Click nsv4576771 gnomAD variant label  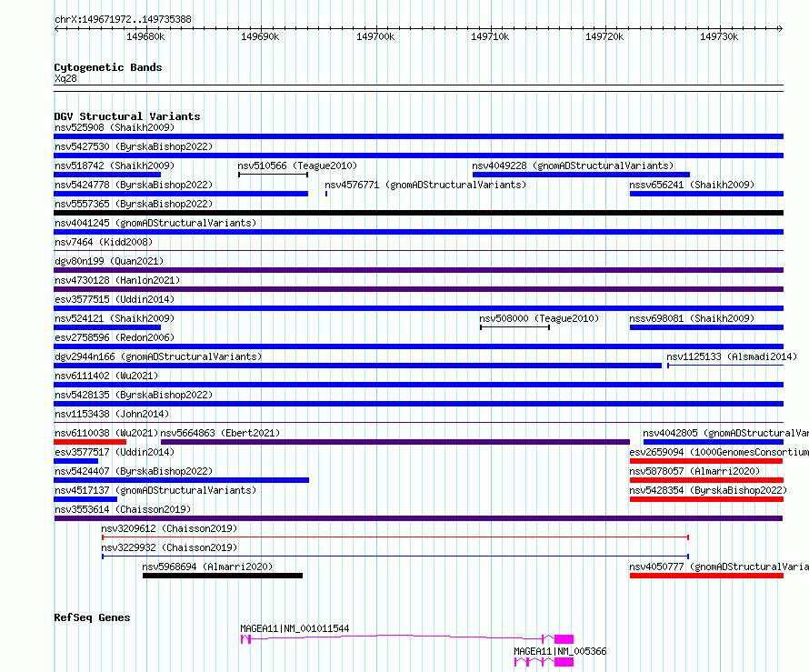point(425,185)
